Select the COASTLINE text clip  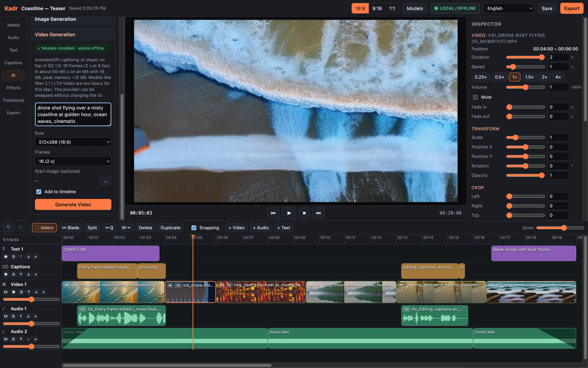(x=110, y=253)
